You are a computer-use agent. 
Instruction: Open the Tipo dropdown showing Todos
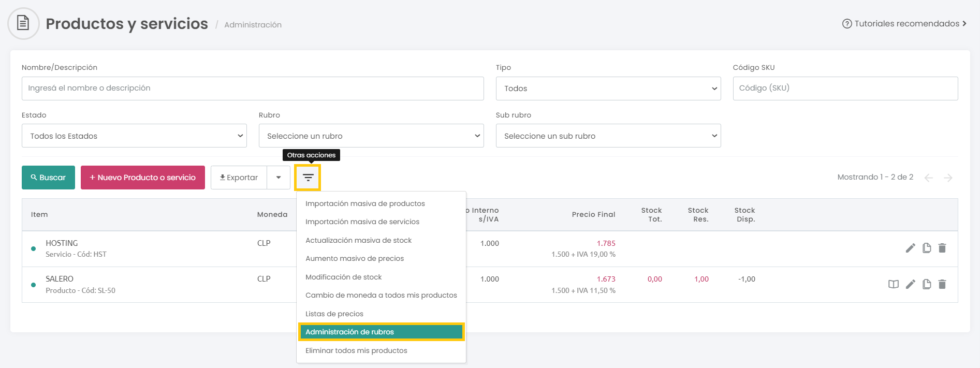[x=608, y=89]
